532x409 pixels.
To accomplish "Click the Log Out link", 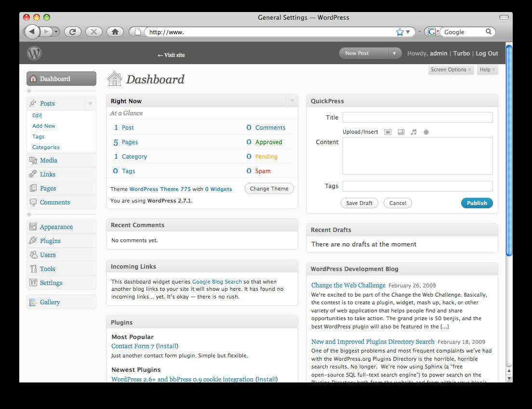I will click(x=487, y=54).
